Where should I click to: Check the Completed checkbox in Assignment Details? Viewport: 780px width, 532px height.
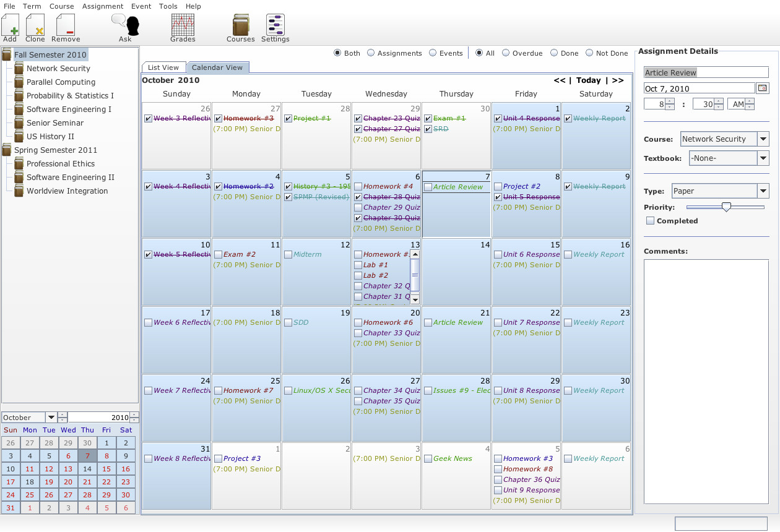[x=650, y=221]
